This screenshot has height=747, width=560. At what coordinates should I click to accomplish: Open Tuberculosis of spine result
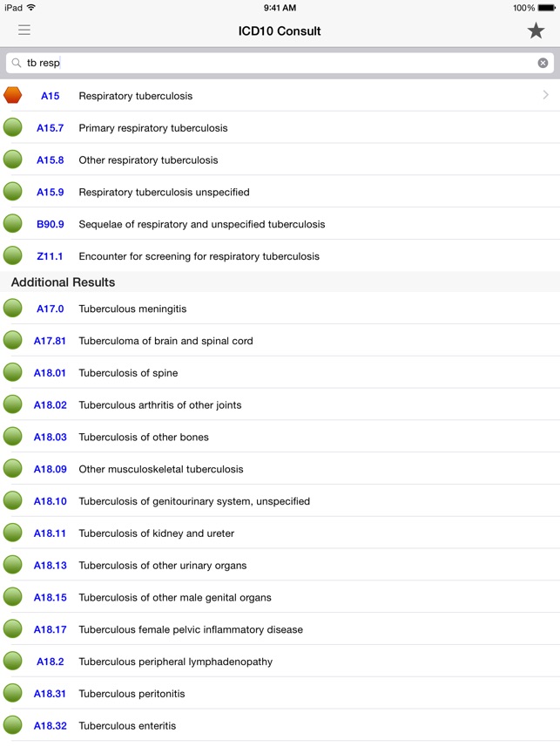pos(128,373)
